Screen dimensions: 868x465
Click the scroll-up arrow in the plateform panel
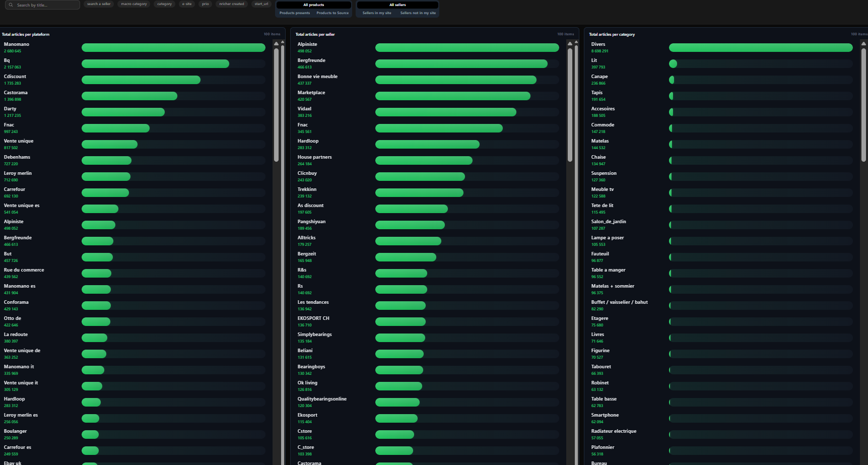(x=276, y=44)
